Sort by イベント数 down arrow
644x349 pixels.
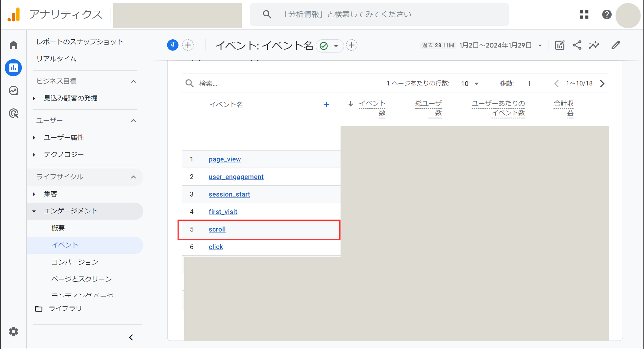pos(351,104)
